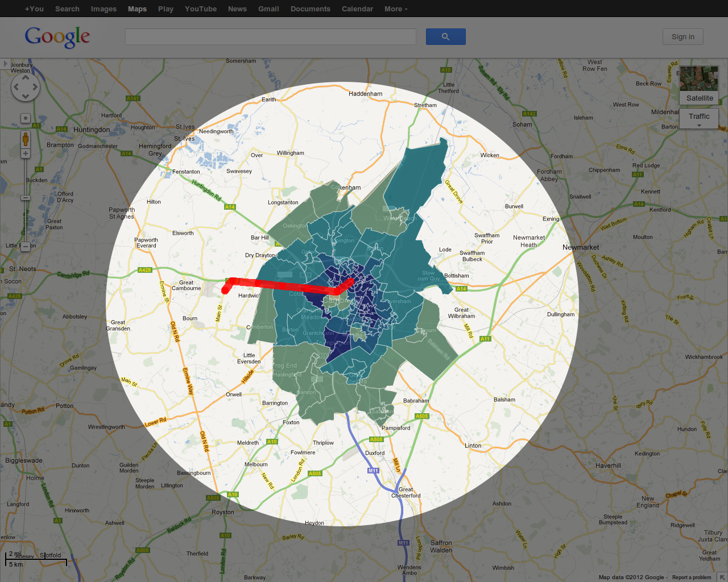The height and width of the screenshot is (582, 728).
Task: Open the More menu in top bar
Action: 396,9
